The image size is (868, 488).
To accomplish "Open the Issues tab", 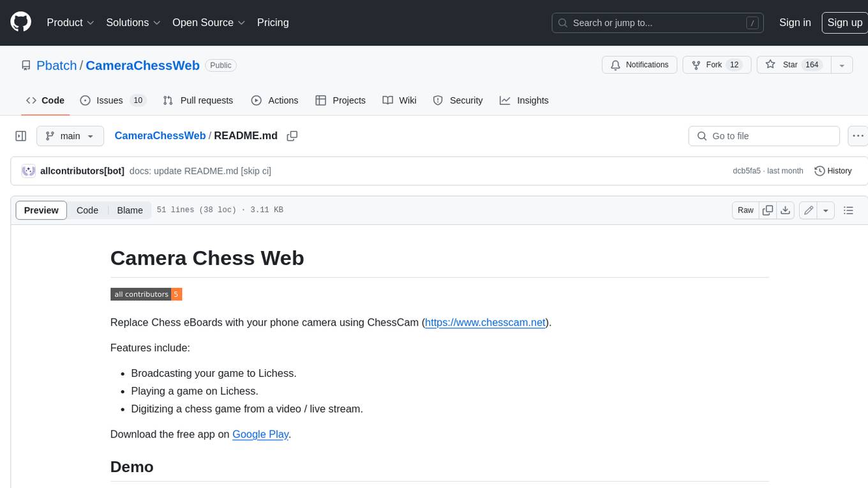I will tap(112, 100).
